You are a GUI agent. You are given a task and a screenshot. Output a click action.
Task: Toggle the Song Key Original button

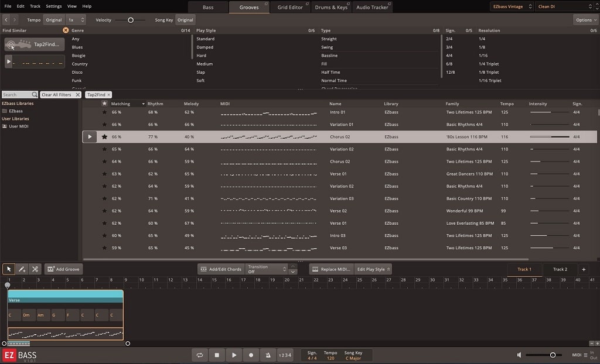tap(185, 20)
